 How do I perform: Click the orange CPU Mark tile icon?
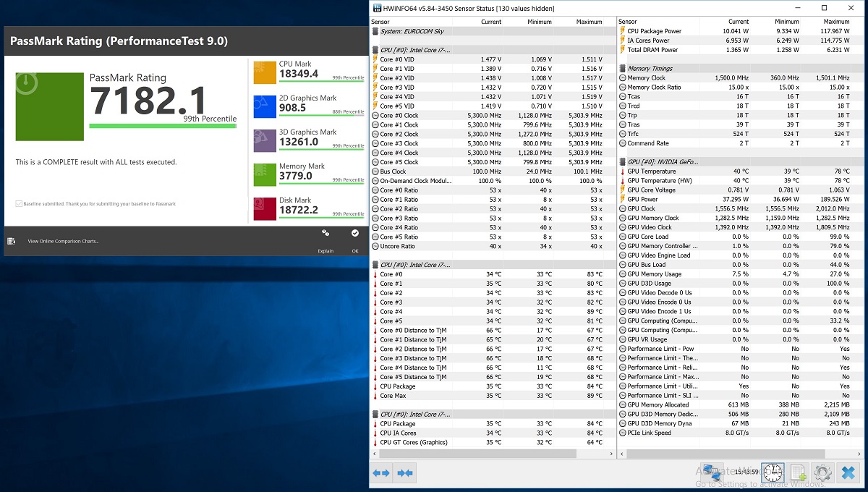(265, 72)
